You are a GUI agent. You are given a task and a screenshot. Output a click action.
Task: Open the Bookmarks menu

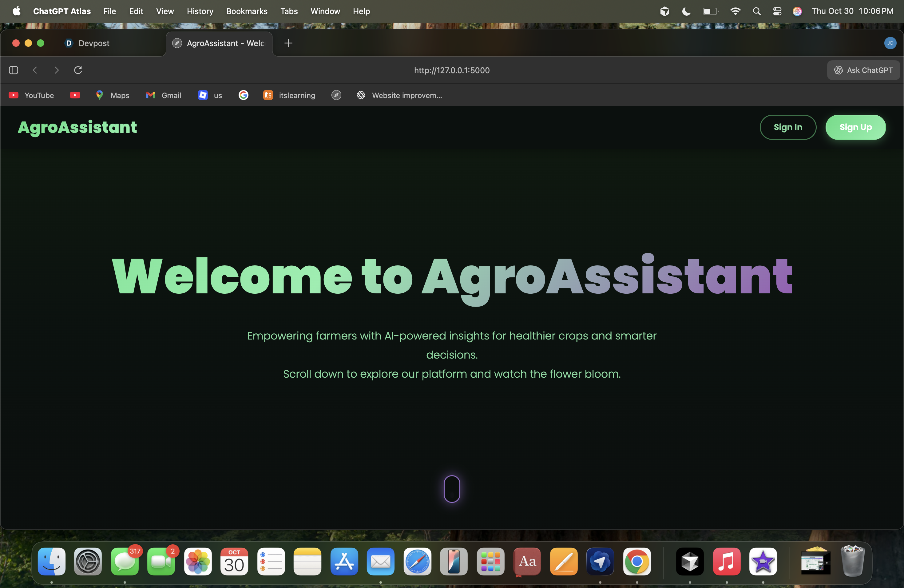click(x=247, y=11)
